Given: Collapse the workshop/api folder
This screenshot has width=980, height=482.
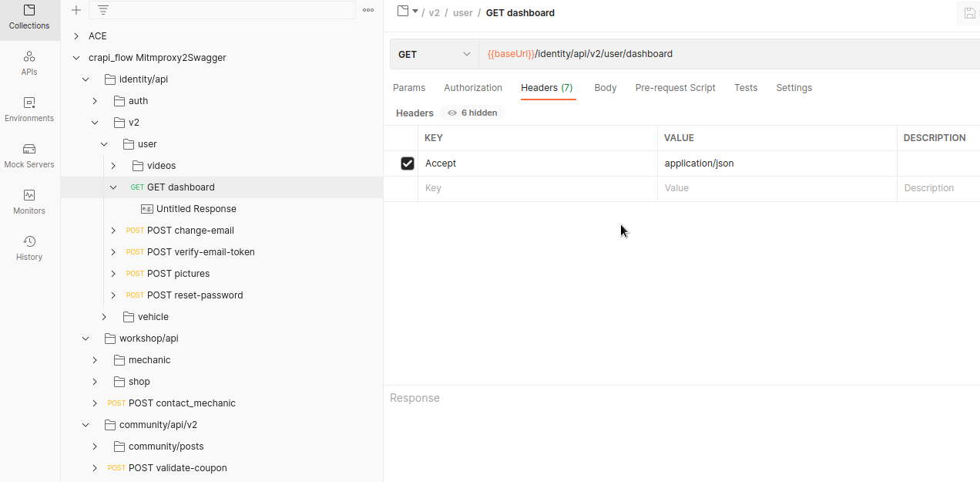Looking at the screenshot, I should (86, 339).
